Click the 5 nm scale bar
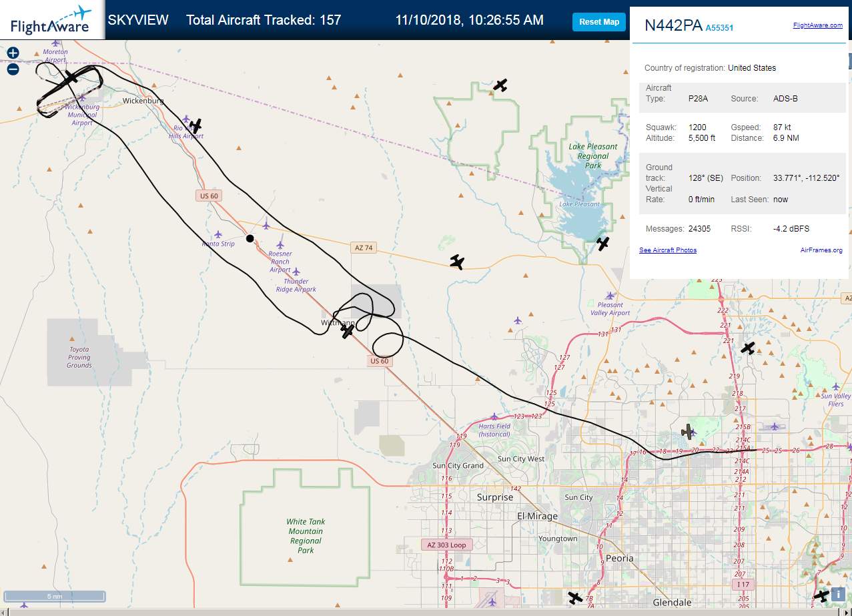The image size is (852, 616). coord(55,596)
